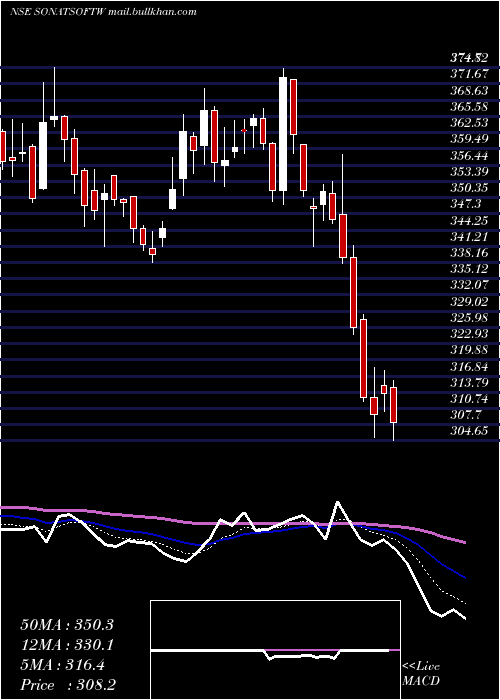Click the mail.bullkhan.com text in header
The height and width of the screenshot is (700, 500).
[x=152, y=12]
